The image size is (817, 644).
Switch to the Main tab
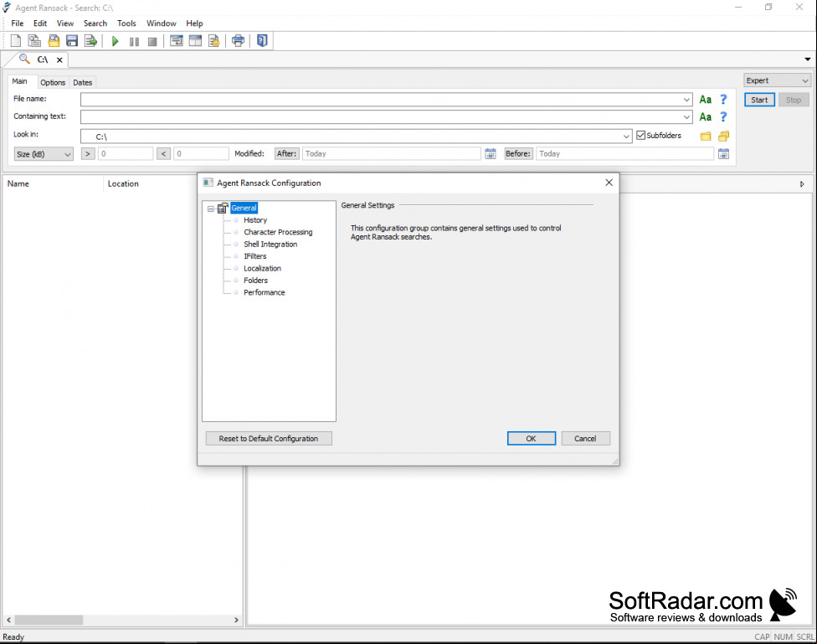pos(20,81)
